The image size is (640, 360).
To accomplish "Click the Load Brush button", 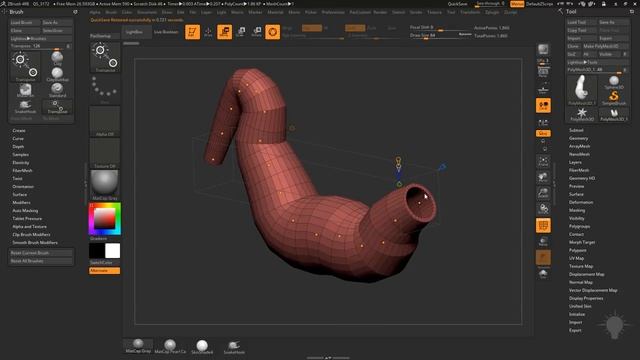I will pos(25,22).
